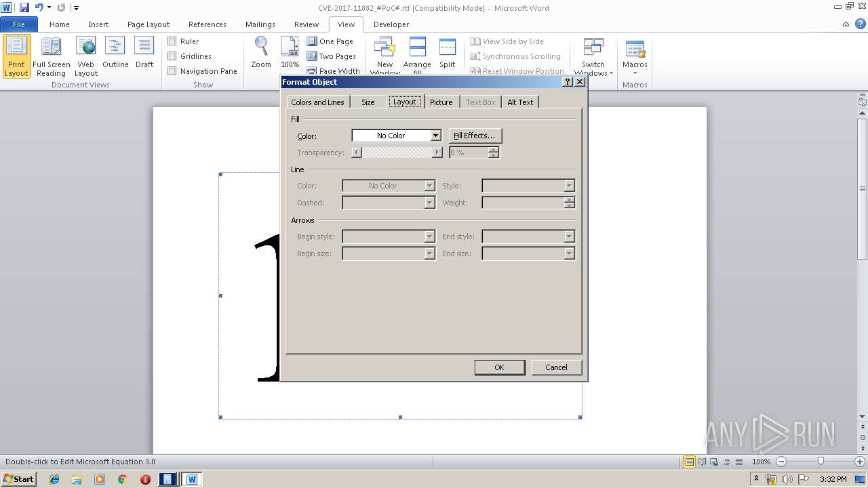Switch to the Insert ribbon tab
The width and height of the screenshot is (868, 488).
tap(98, 24)
